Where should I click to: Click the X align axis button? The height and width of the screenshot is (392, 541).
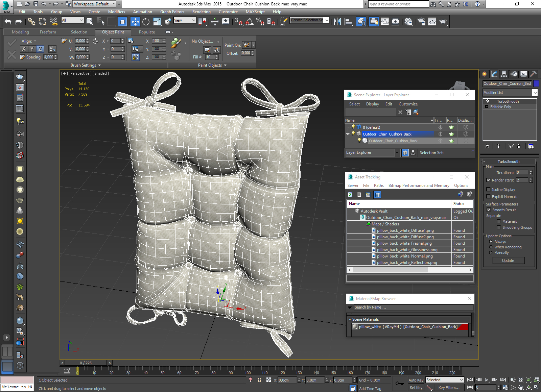click(24, 49)
